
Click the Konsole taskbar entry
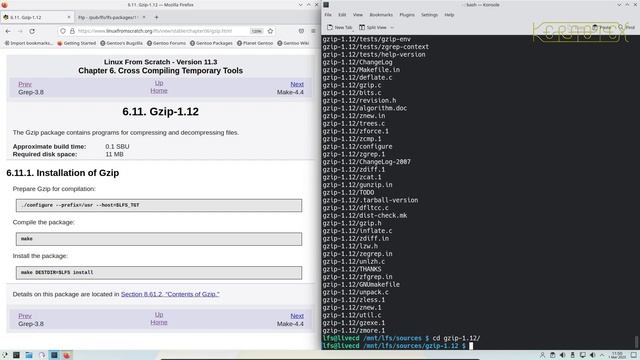(x=54, y=355)
